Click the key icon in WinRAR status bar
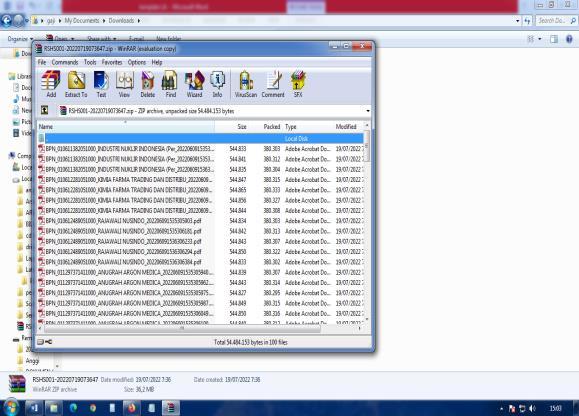The width and height of the screenshot is (579, 416). pos(48,342)
